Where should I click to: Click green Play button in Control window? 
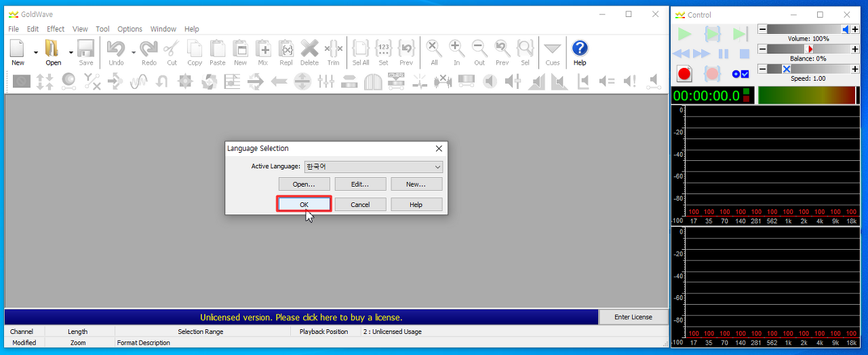pos(685,34)
